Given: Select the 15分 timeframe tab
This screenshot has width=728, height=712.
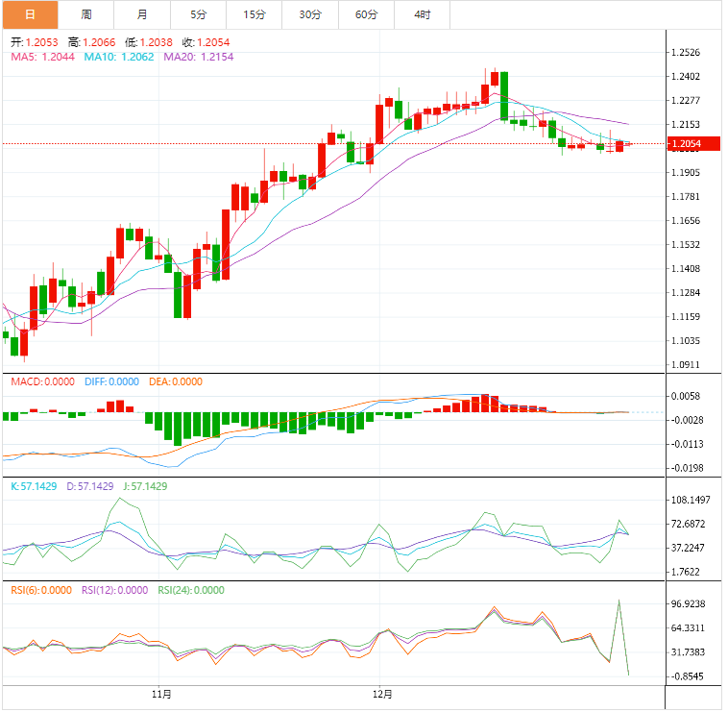Looking at the screenshot, I should pos(255,14).
